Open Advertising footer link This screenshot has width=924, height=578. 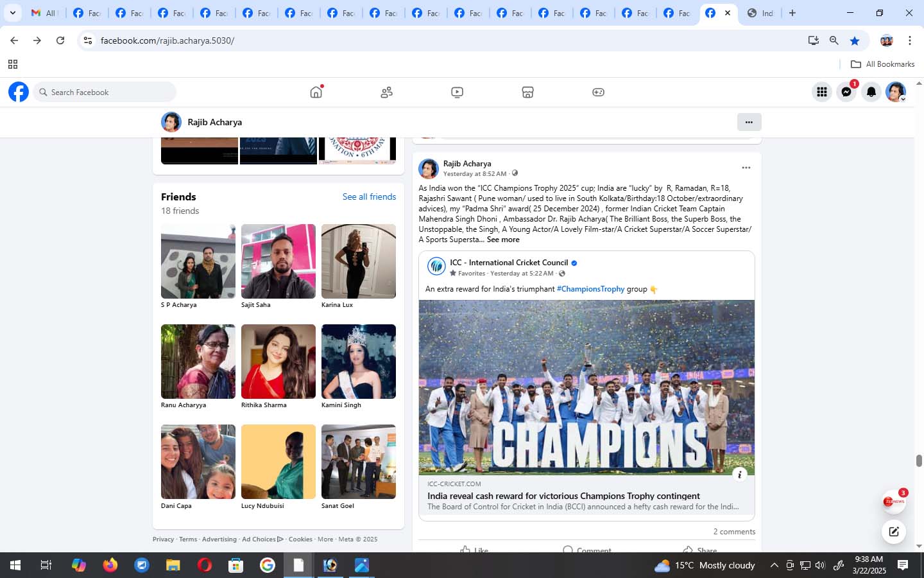(219, 539)
